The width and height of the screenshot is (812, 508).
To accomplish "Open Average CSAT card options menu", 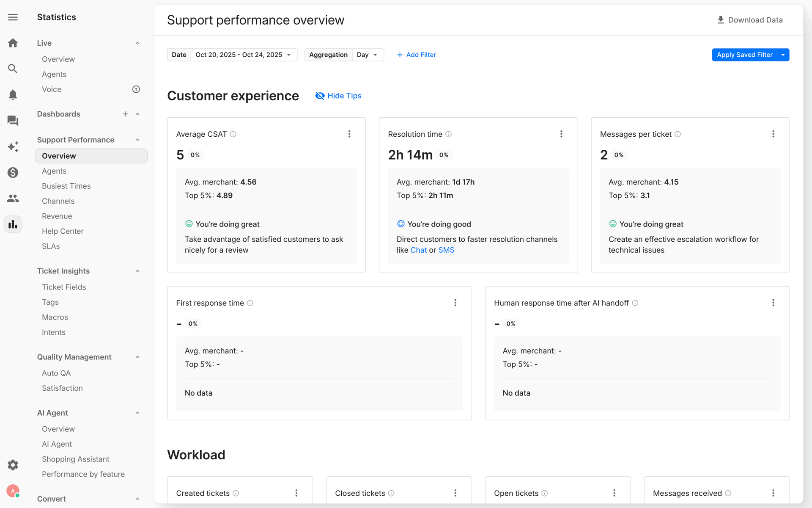I will 349,134.
